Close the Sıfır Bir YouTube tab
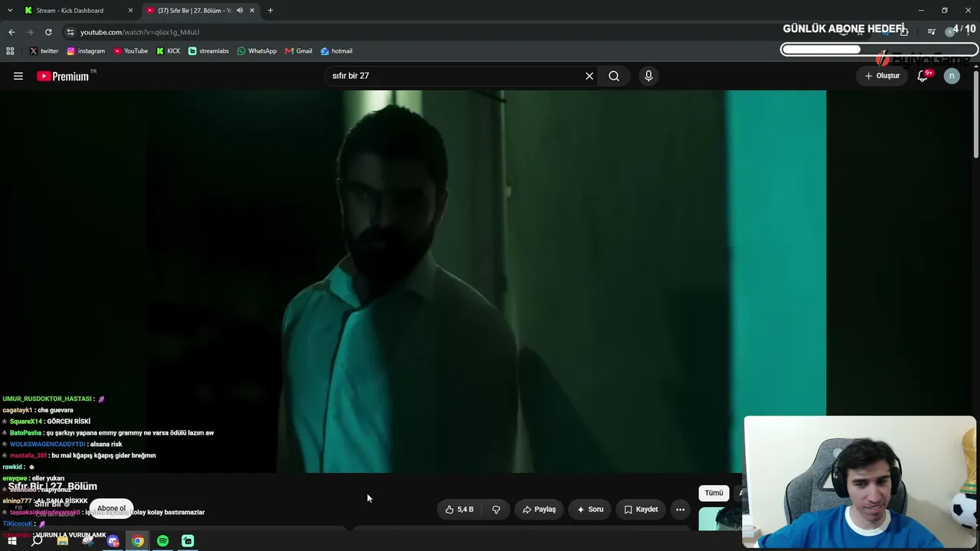The image size is (980, 551). 252,11
